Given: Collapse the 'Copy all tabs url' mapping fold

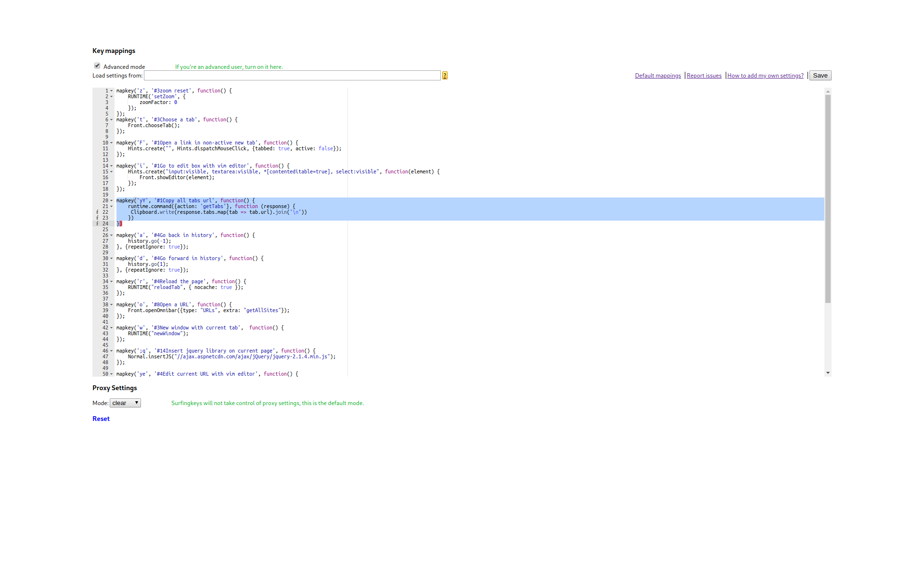Looking at the screenshot, I should click(x=112, y=200).
